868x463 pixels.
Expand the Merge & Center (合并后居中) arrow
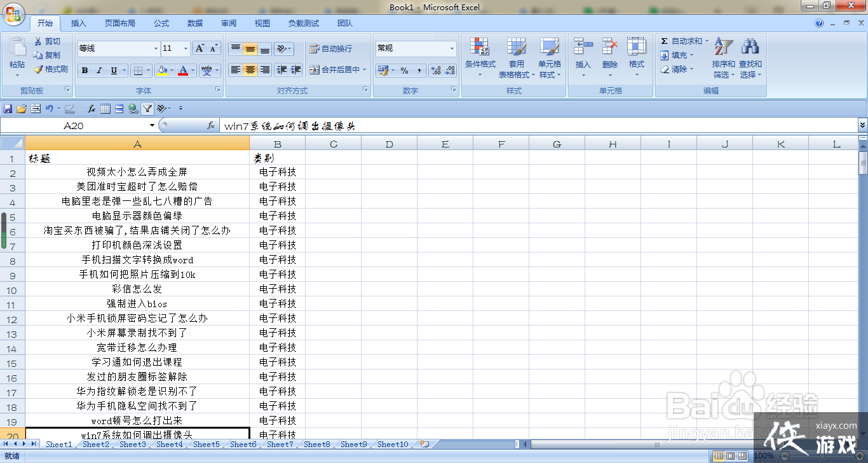365,70
